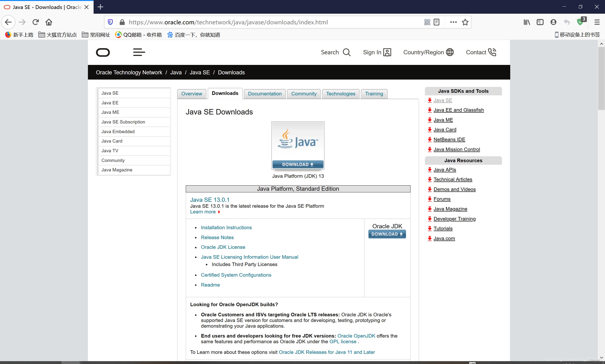Screen dimensions: 605x364
Task: Open Developer Training link
Action: [x=454, y=219]
